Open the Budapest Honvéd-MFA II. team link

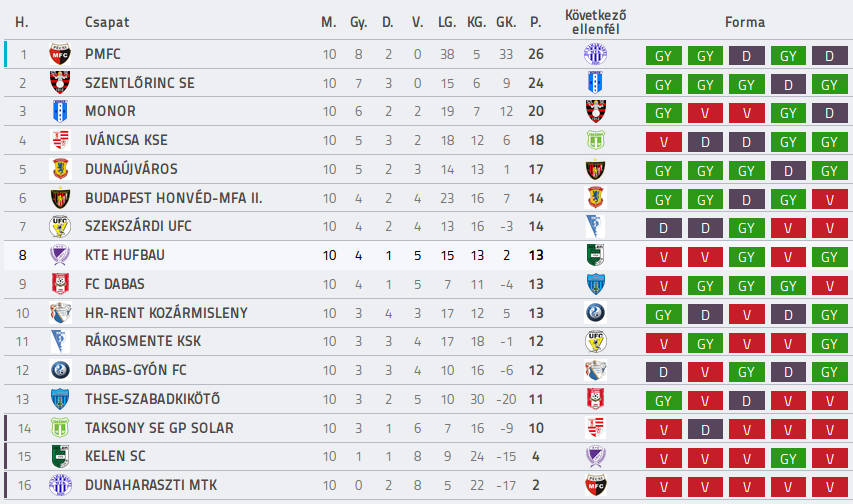[x=174, y=198]
